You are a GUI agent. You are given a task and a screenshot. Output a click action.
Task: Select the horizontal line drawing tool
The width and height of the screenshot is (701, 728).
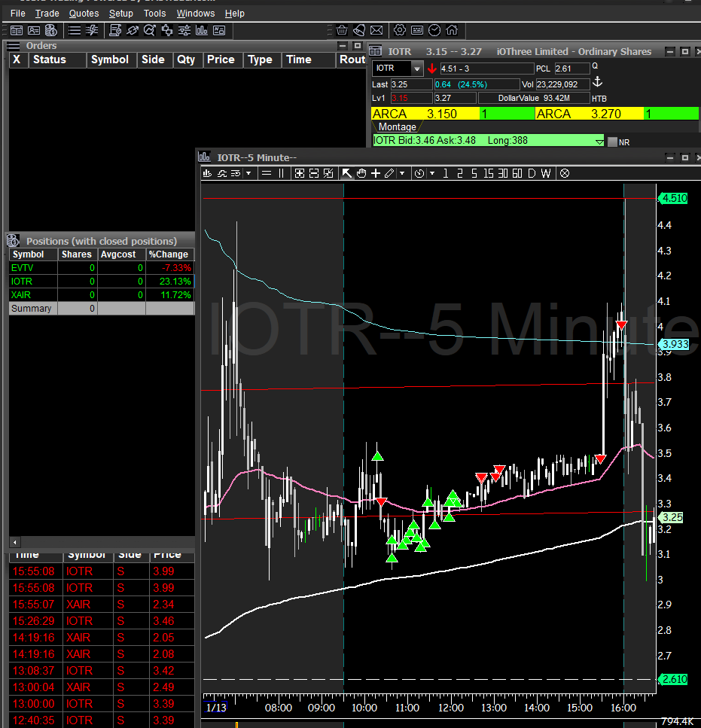[267, 174]
